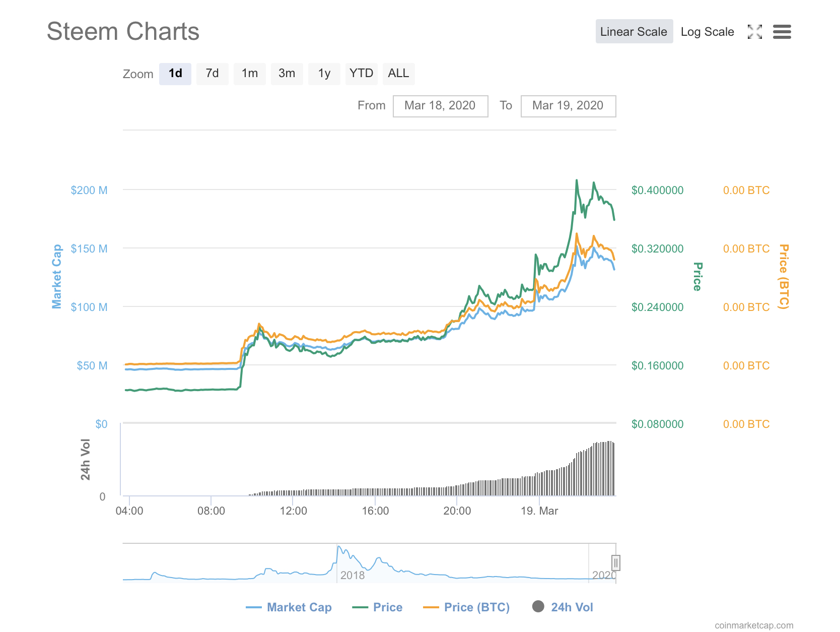Select the 3m zoom range
The height and width of the screenshot is (632, 840).
pos(287,74)
